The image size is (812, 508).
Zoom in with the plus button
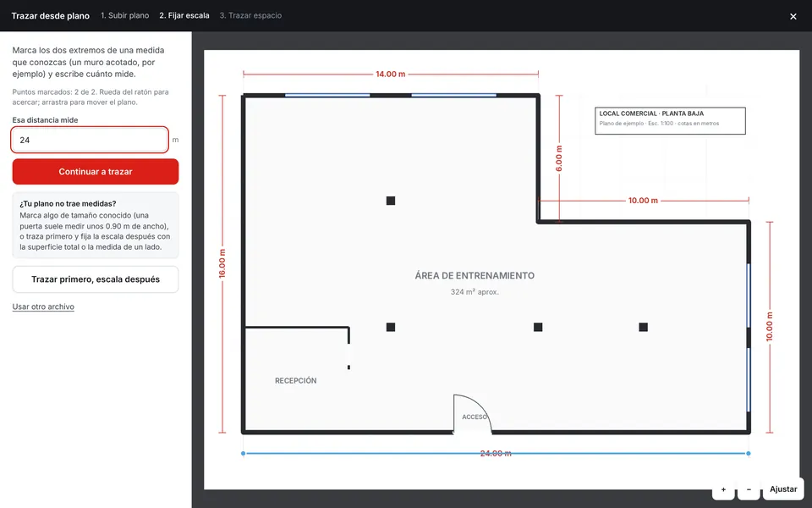pos(723,489)
